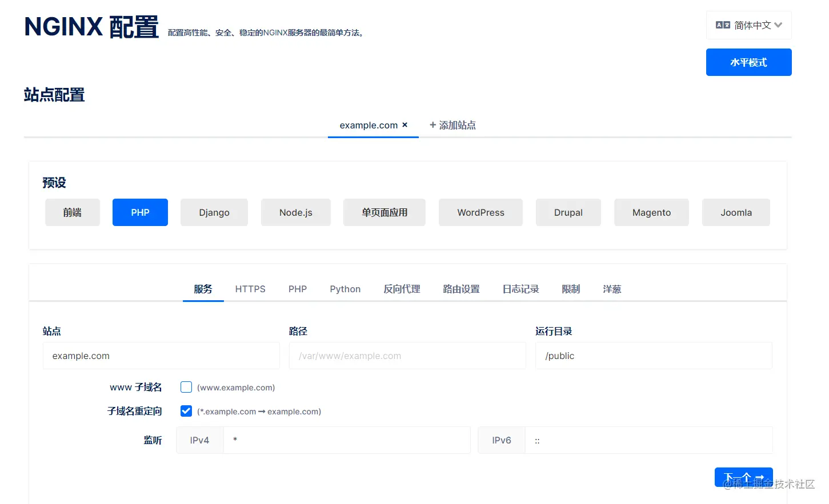829x504 pixels.
Task: Choose the WordPress preset
Action: (480, 212)
